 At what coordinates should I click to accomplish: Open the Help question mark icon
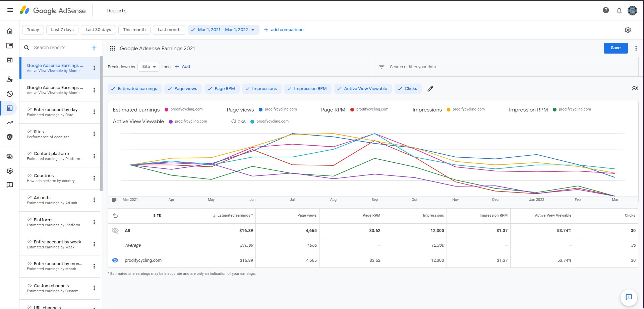pyautogui.click(x=606, y=10)
